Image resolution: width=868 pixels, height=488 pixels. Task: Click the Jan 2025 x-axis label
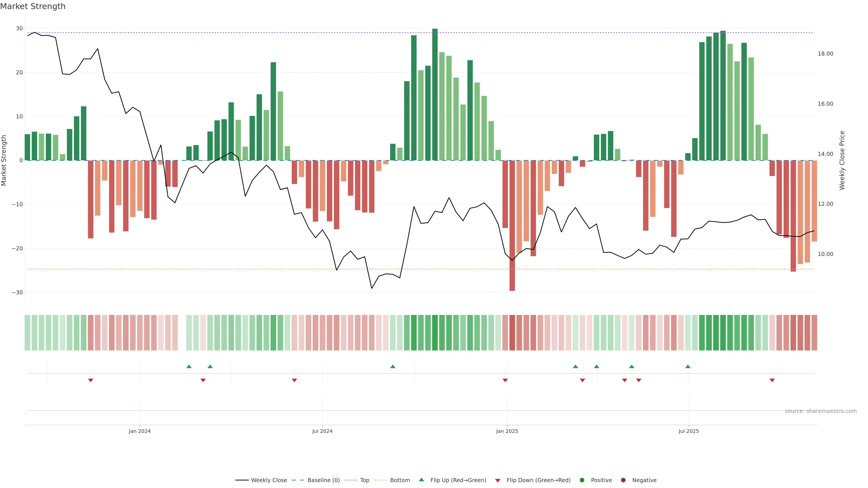[507, 431]
